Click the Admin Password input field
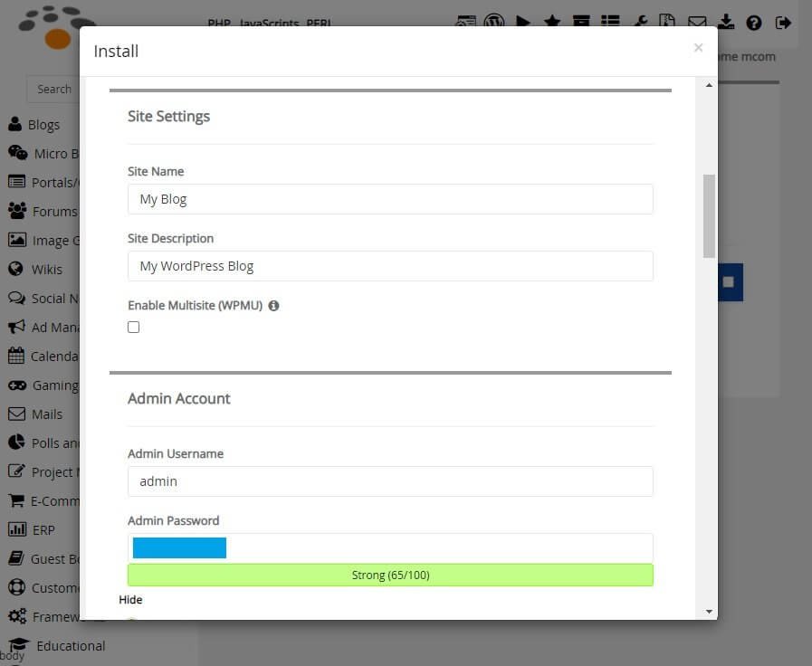The width and height of the screenshot is (812, 666). click(390, 548)
